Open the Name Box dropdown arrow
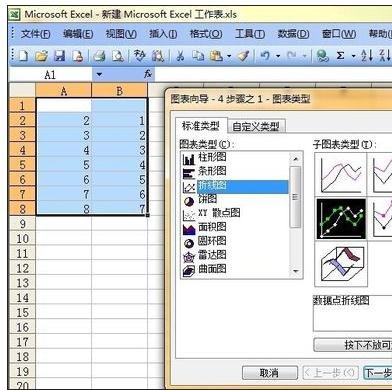 coord(99,74)
